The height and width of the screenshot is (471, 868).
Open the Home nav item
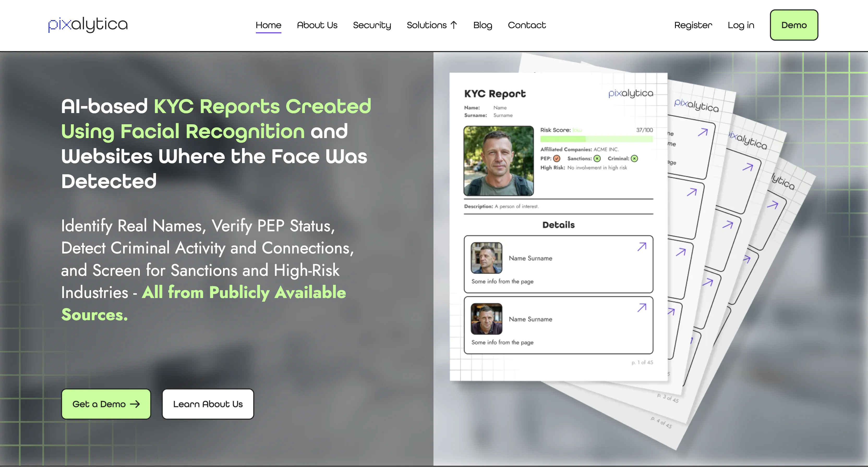[268, 25]
